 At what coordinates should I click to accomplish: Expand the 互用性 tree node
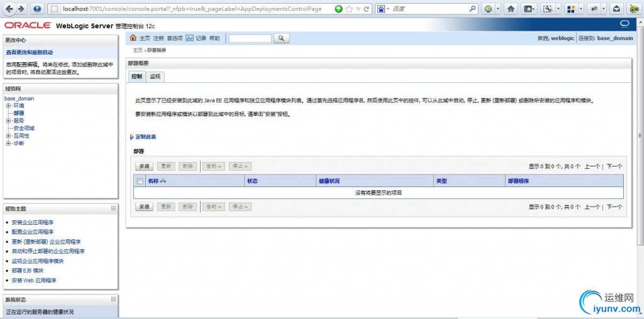(x=8, y=136)
